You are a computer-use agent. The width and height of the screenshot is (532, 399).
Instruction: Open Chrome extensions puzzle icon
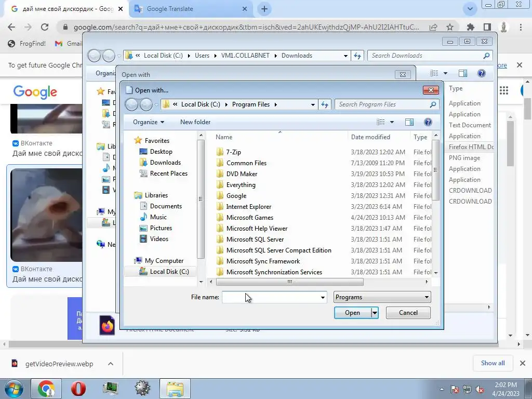point(470,27)
